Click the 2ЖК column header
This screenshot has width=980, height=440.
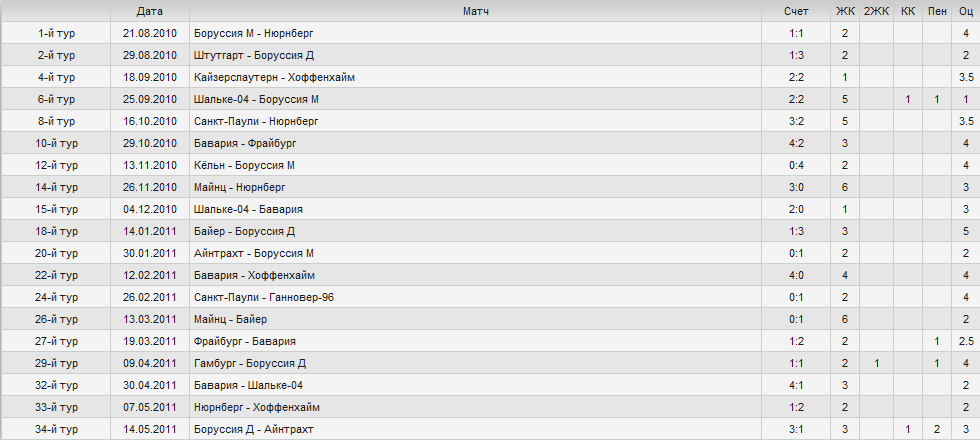[x=876, y=11]
